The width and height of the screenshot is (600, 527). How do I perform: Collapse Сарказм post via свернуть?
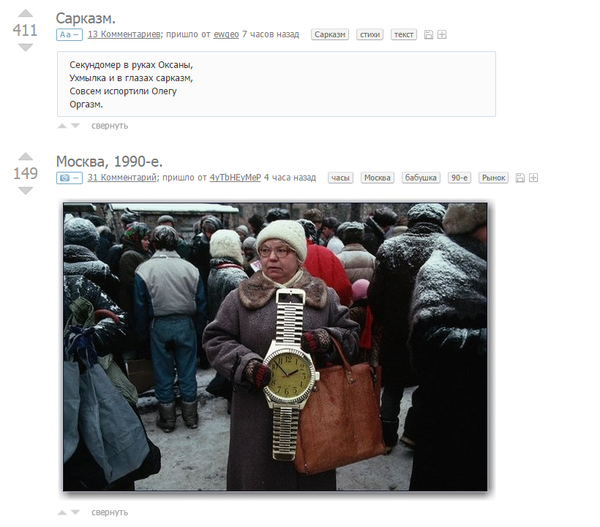click(109, 126)
